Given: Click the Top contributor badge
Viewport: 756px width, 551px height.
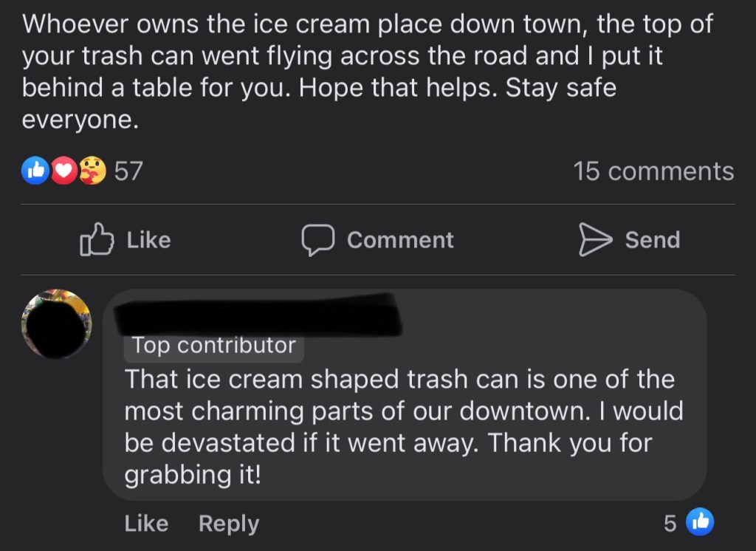Looking at the screenshot, I should pos(213,346).
